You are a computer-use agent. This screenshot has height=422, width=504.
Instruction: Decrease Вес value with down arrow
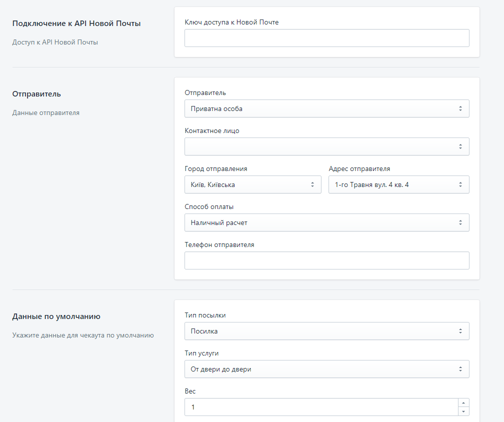click(x=463, y=411)
